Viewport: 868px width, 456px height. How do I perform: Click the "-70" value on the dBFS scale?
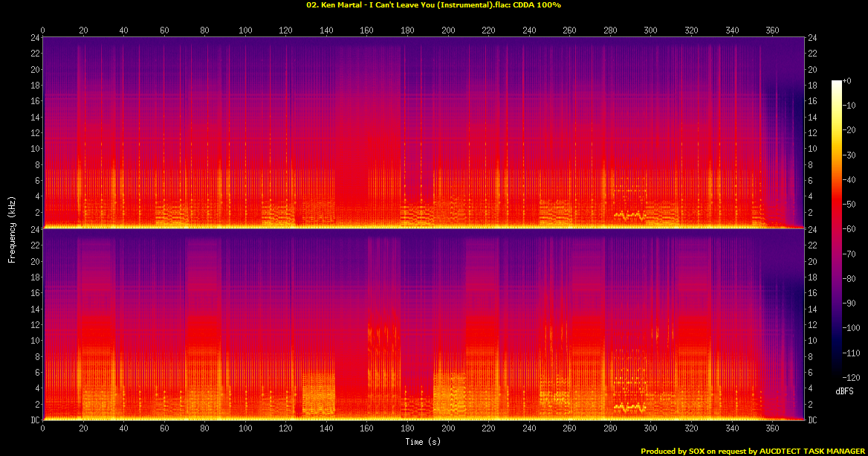[x=849, y=254]
